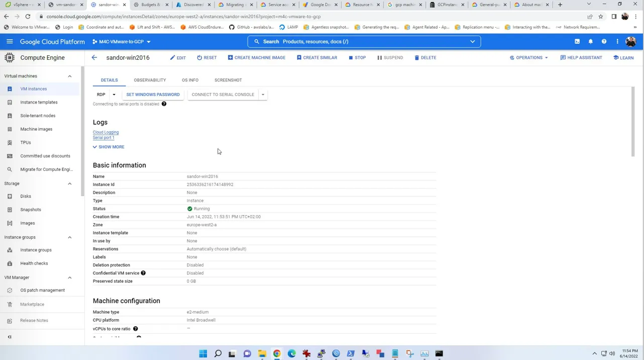Open the notifications bell
Screen dimensions: 644x360
pyautogui.click(x=591, y=42)
